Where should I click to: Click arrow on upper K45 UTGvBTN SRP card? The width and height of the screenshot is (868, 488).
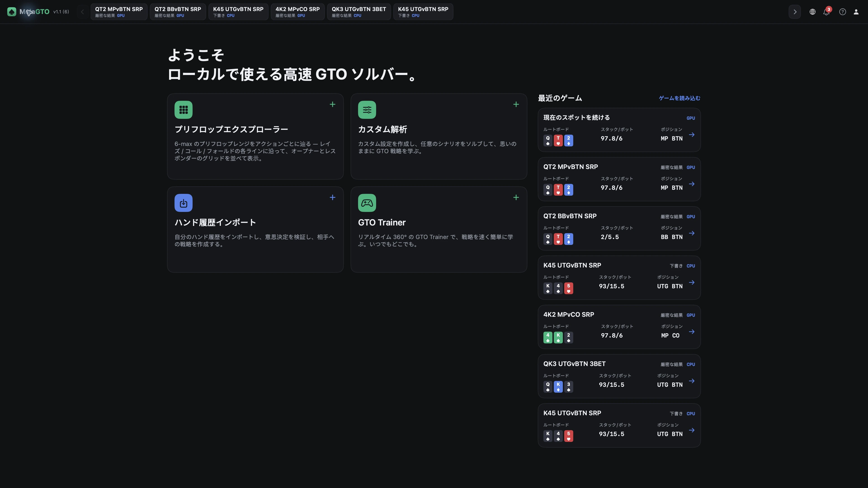click(691, 282)
